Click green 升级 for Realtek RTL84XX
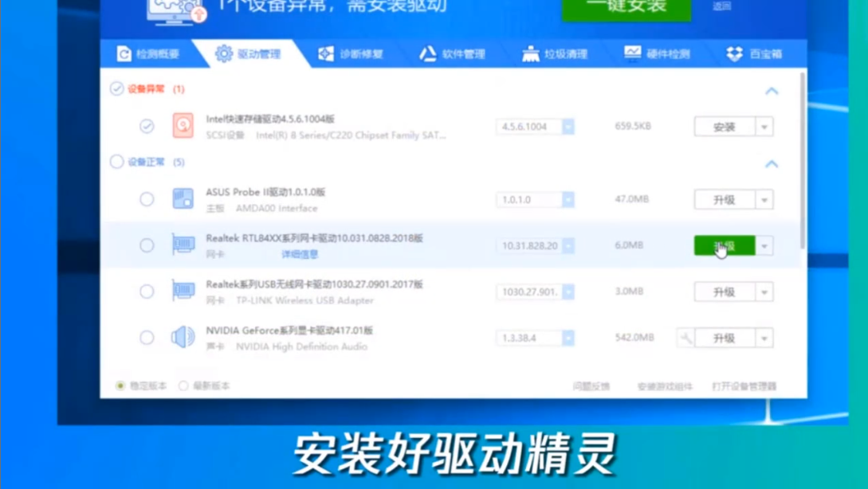Viewport: 868px width, 489px height. tap(725, 245)
